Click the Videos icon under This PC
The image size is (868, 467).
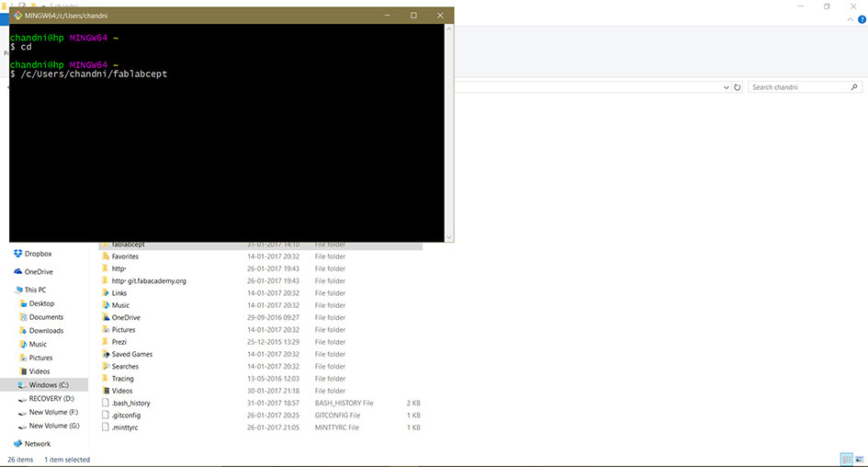tap(23, 371)
